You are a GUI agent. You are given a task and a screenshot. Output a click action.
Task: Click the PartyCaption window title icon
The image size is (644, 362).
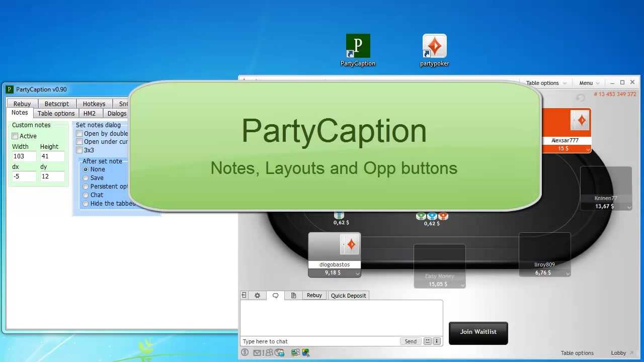tap(9, 89)
